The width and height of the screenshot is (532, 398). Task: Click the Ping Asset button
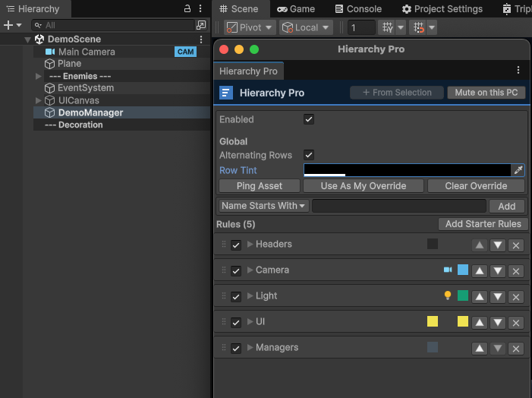(260, 186)
